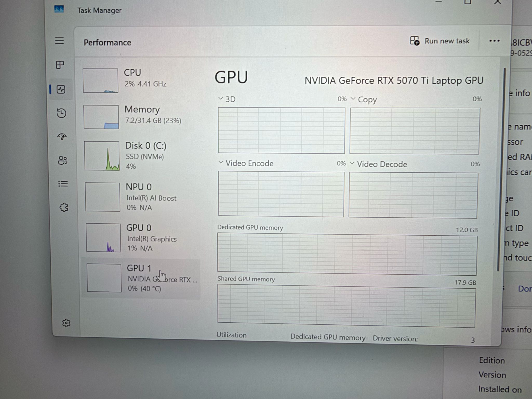Click the Disk 0 mini graph thumbnail
Screen dimensions: 532x399
(x=102, y=156)
